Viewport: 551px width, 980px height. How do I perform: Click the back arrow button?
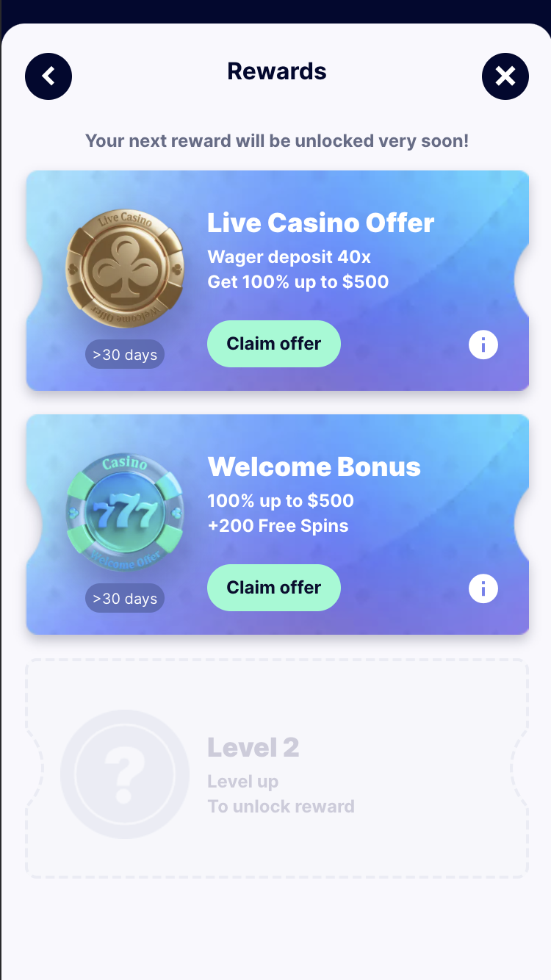click(x=48, y=76)
